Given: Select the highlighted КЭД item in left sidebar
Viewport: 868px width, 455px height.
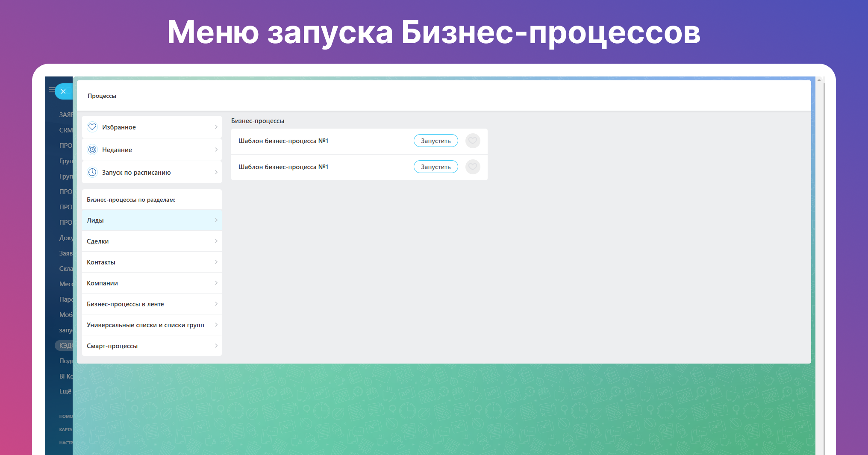Looking at the screenshot, I should (x=65, y=345).
